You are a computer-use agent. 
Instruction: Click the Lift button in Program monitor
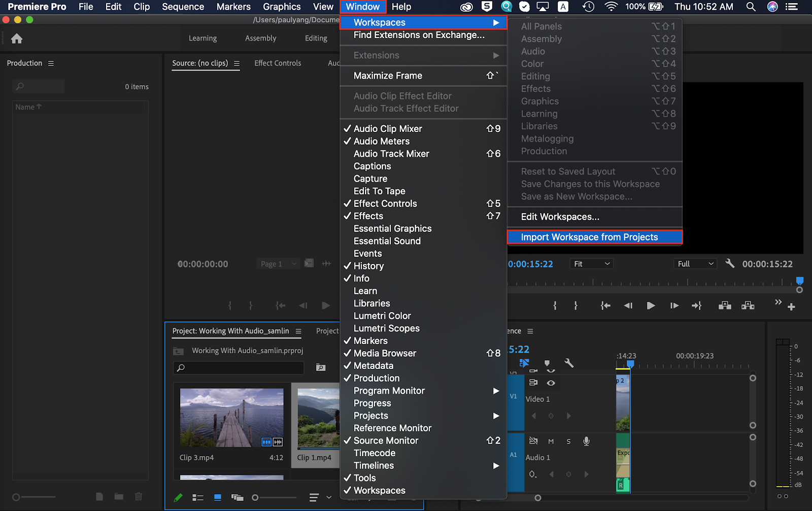725,305
